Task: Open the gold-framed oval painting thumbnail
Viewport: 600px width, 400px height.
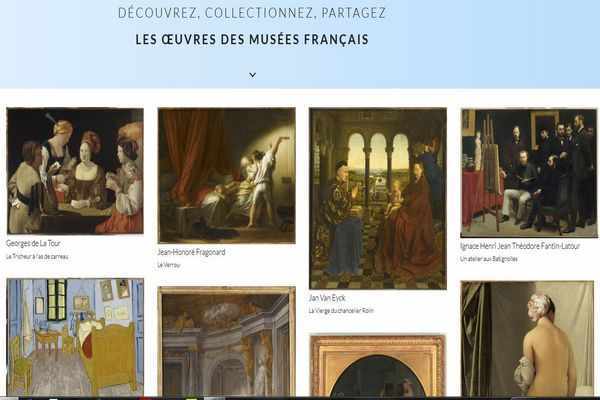Action: pos(378,366)
